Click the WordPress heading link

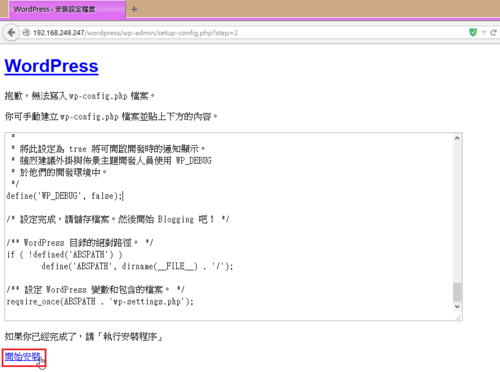(51, 66)
